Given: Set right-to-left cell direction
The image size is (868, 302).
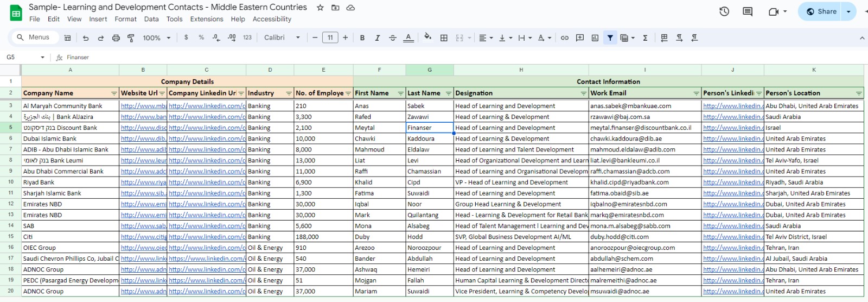Looking at the screenshot, I should coord(694,37).
